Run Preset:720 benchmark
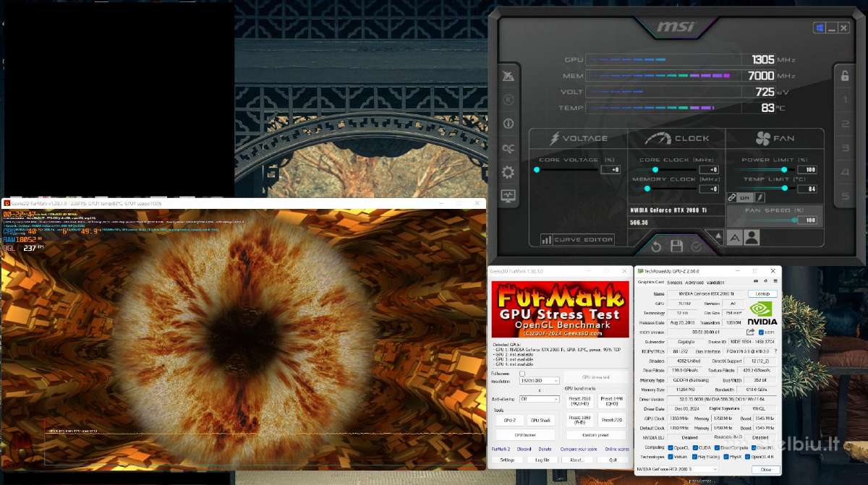Screen dimensions: 868x485 (612, 420)
